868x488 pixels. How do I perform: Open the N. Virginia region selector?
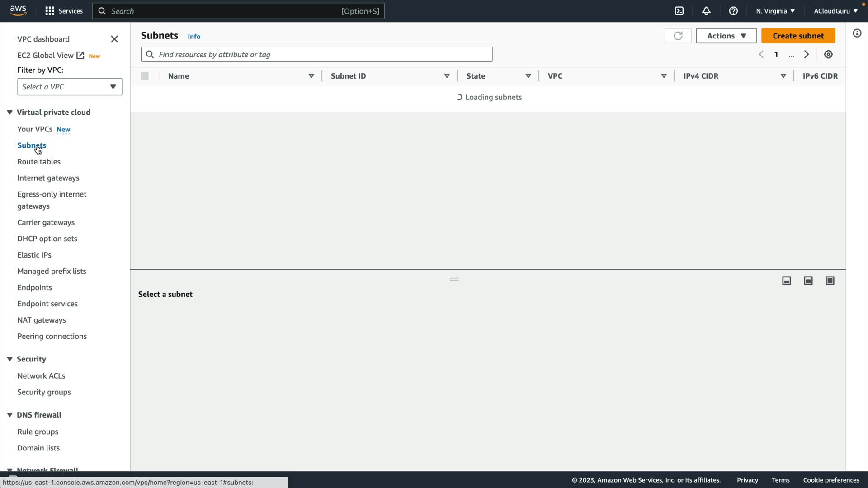click(x=775, y=11)
